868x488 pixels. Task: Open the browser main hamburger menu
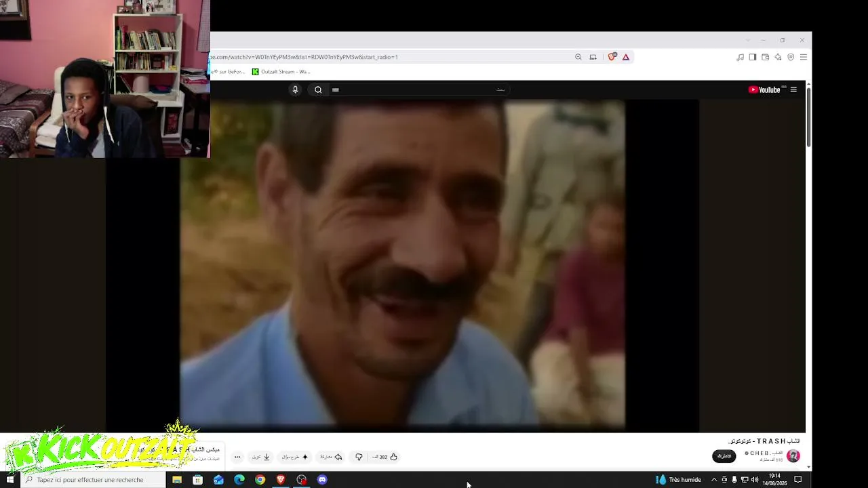[804, 57]
